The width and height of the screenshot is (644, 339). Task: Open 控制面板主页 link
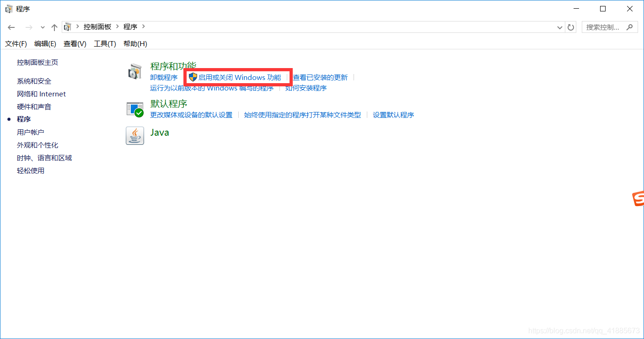click(x=38, y=63)
